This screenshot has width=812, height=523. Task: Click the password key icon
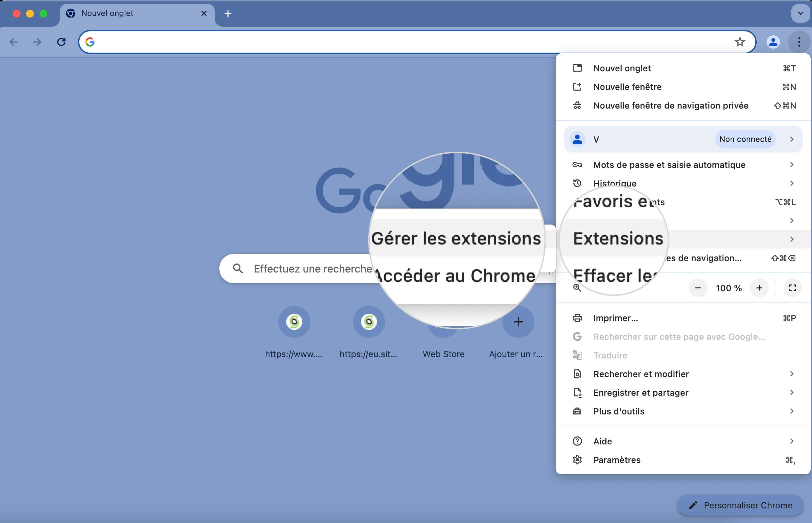pos(577,165)
